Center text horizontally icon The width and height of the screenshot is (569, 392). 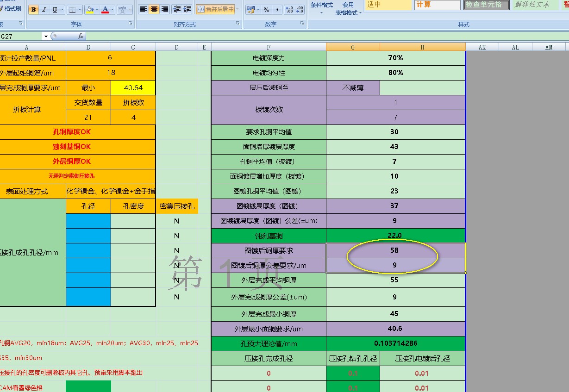tap(154, 9)
